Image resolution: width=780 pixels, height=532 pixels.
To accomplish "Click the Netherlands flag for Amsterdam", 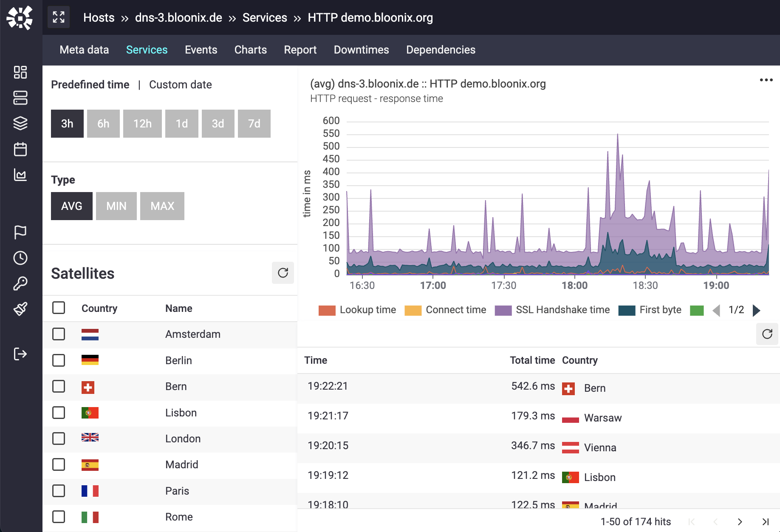I will point(90,335).
